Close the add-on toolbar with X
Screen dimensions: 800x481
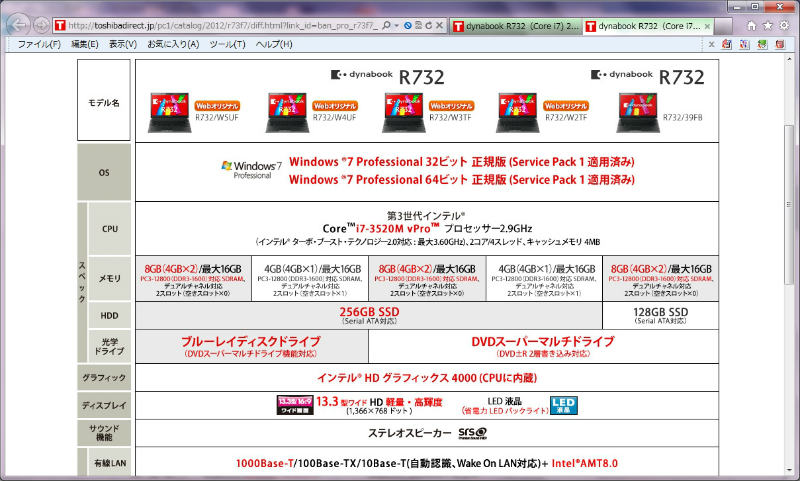(x=711, y=44)
